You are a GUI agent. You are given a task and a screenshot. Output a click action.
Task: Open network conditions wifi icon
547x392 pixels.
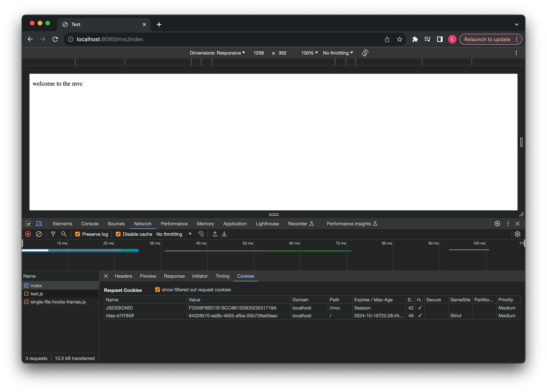click(x=201, y=234)
